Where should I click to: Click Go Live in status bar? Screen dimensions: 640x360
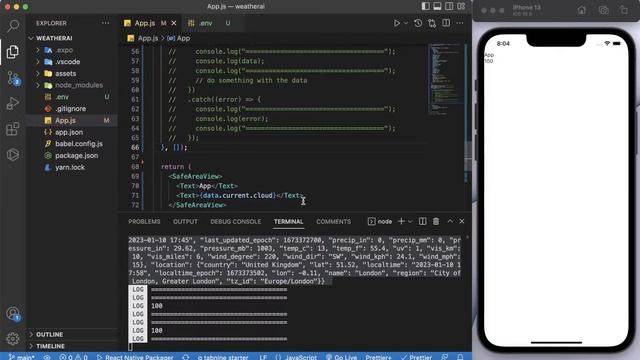[341, 357]
